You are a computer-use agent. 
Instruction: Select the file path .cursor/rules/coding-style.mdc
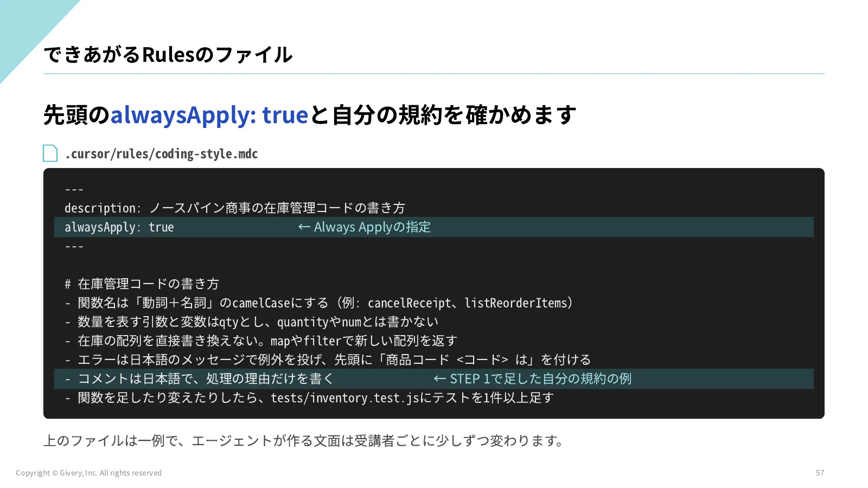coord(161,154)
